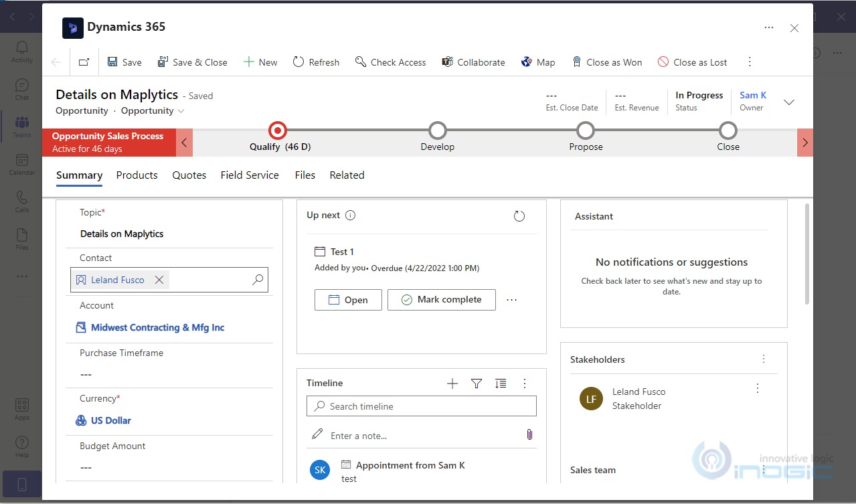Viewport: 856px width, 504px height.
Task: Open Midwest Contracting & Mfg Inc account
Action: (x=158, y=327)
